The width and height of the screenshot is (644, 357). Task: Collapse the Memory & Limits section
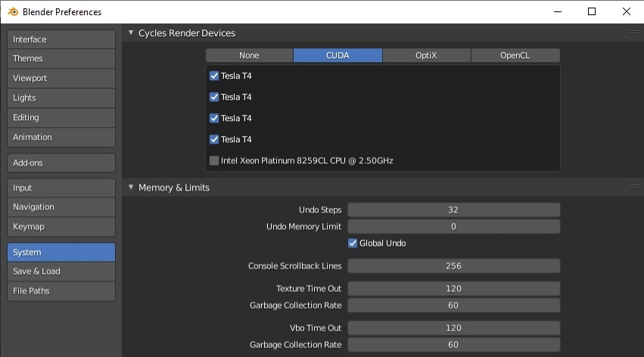tap(131, 188)
